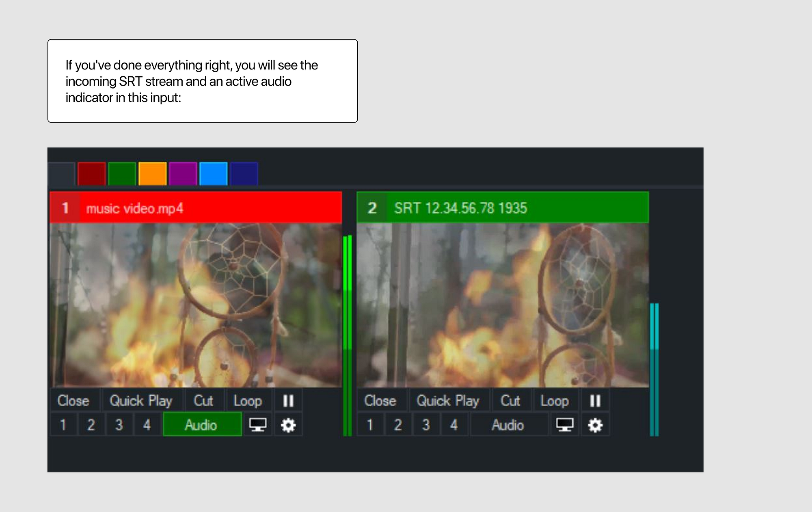Open settings gear for music video.mp4
Screen dimensions: 812x512
pyautogui.click(x=288, y=425)
